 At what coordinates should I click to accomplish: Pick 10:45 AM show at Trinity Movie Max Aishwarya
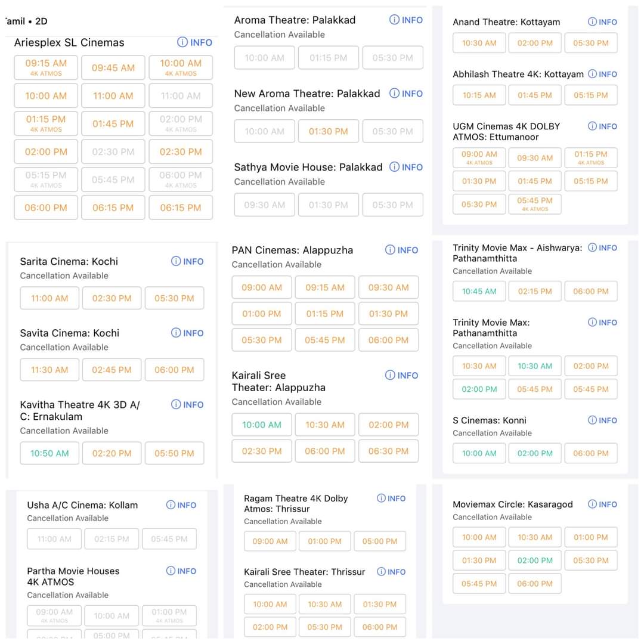pos(479,291)
